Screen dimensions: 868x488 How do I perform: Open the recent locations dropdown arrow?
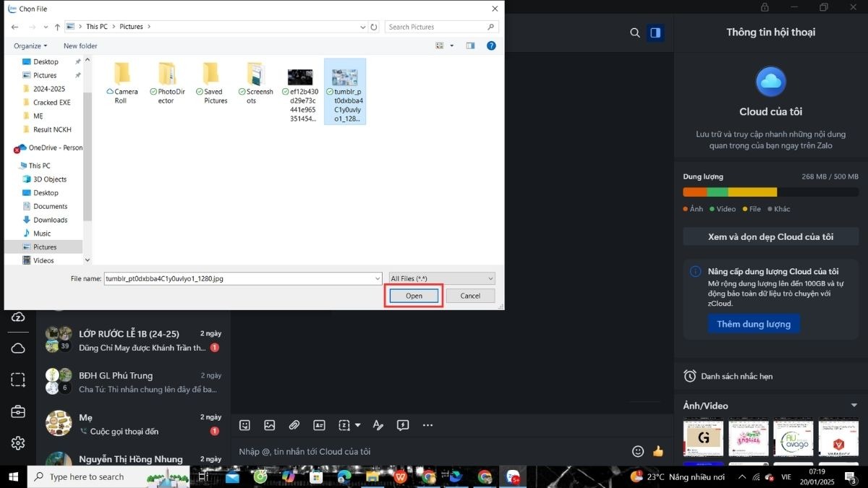pyautogui.click(x=46, y=27)
